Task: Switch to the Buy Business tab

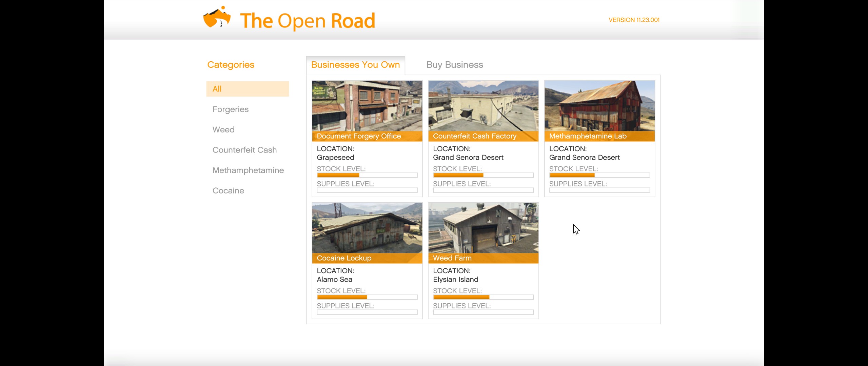Action: pos(454,65)
